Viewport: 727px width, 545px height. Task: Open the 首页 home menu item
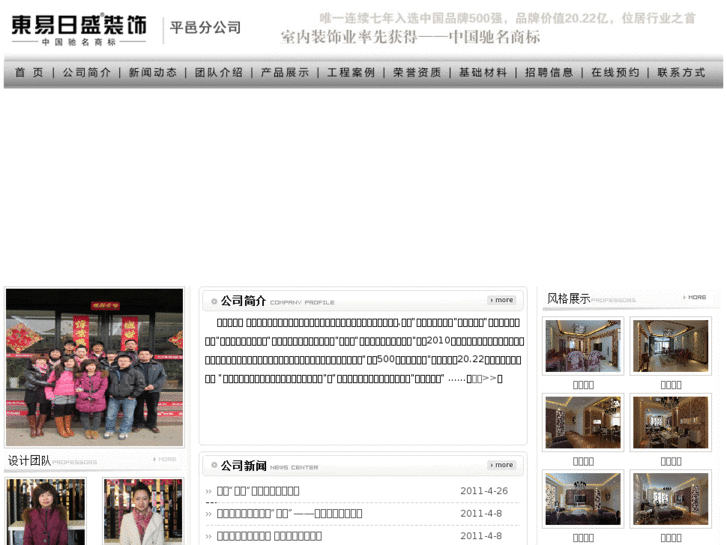(x=29, y=72)
